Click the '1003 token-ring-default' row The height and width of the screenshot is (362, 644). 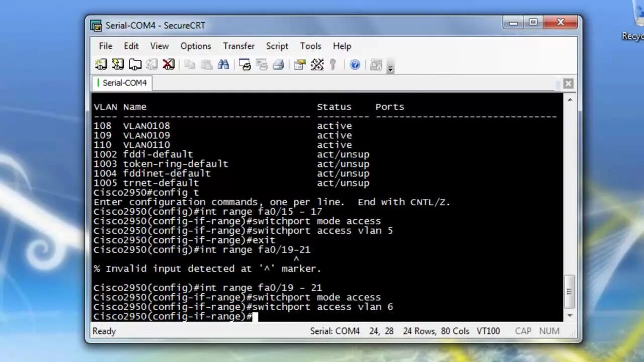pos(231,164)
